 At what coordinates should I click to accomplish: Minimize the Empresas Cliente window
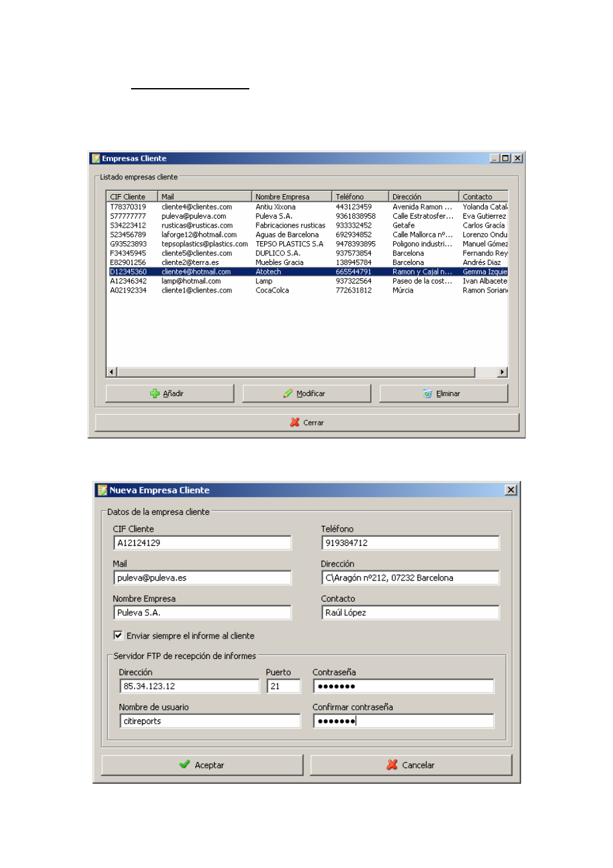coord(495,158)
